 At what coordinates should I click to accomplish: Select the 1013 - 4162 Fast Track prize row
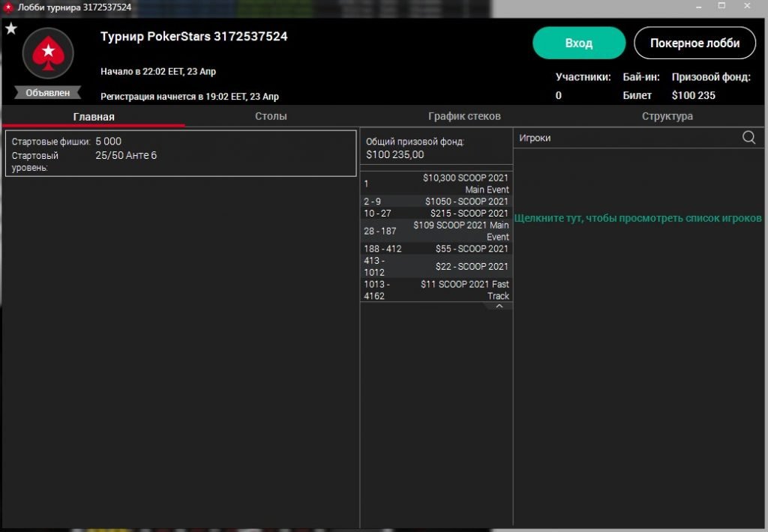[x=436, y=290]
